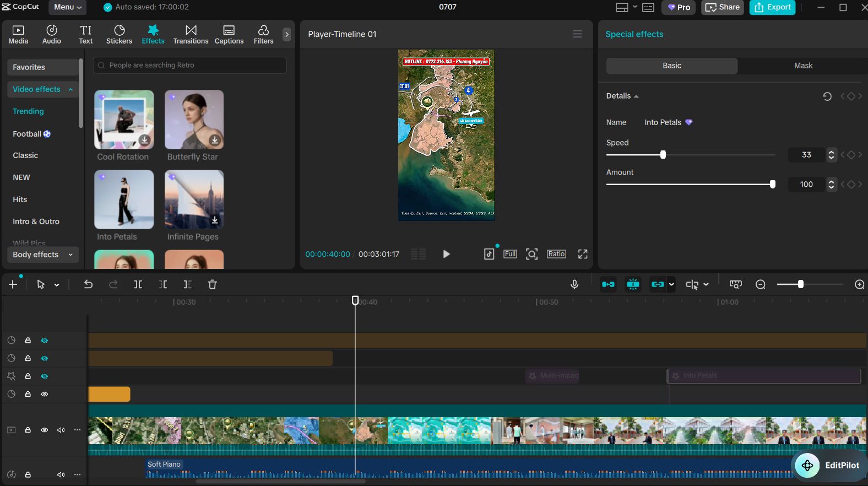868x486 pixels.
Task: Click the Trim right edge tool
Action: (x=188, y=284)
